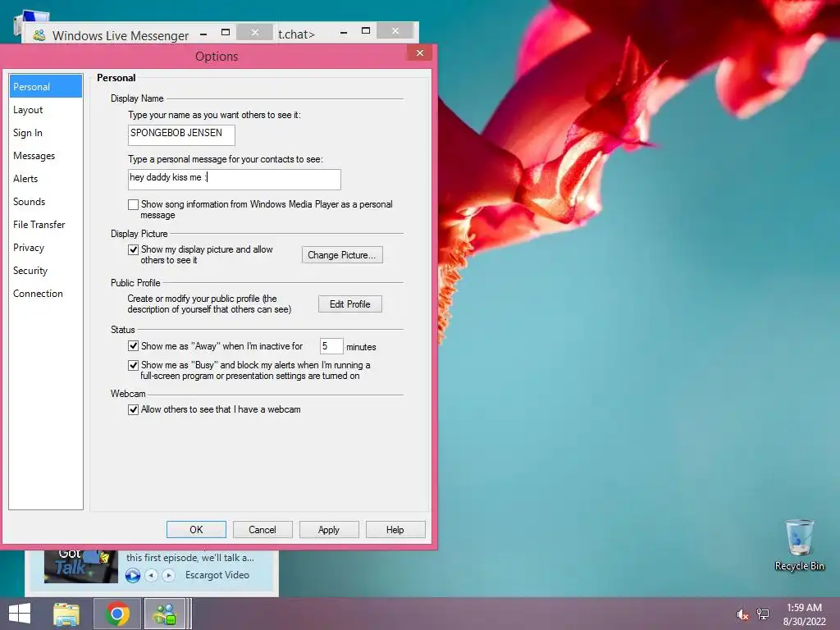Screen dimensions: 840x630
Task: Select the Recycle Bin desktop icon
Action: coord(799,546)
